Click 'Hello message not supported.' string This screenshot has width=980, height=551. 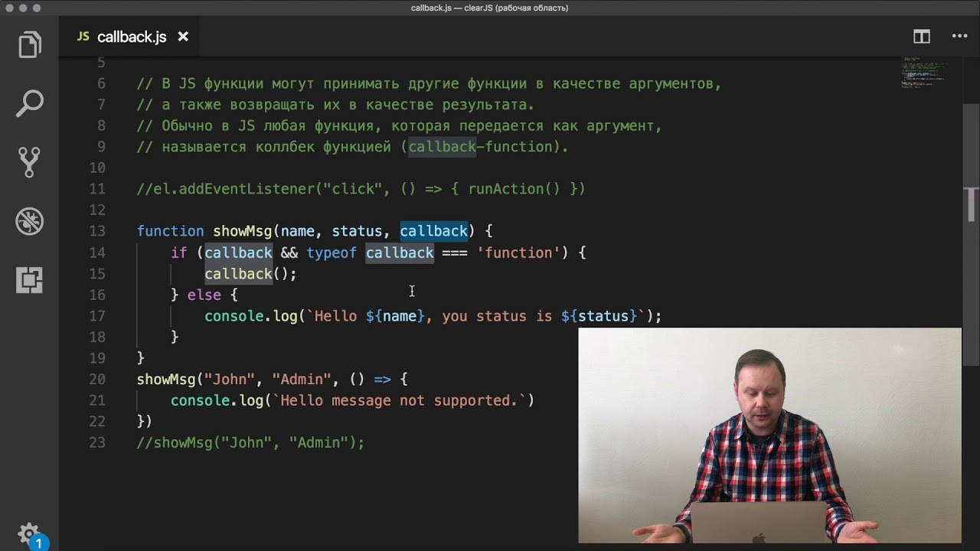coord(399,400)
